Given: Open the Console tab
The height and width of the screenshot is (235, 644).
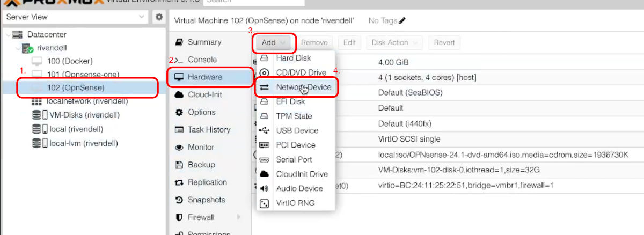Looking at the screenshot, I should pyautogui.click(x=202, y=60).
